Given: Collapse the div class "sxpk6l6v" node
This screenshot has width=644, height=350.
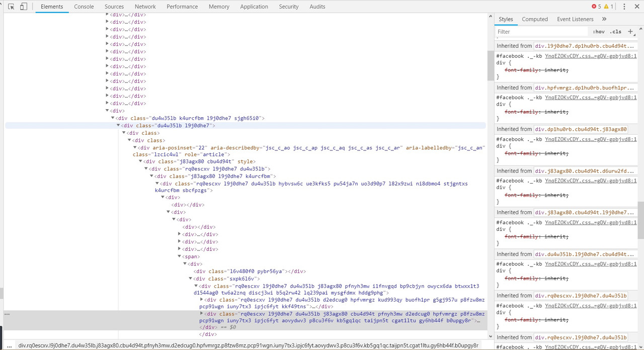Looking at the screenshot, I should tap(190, 279).
